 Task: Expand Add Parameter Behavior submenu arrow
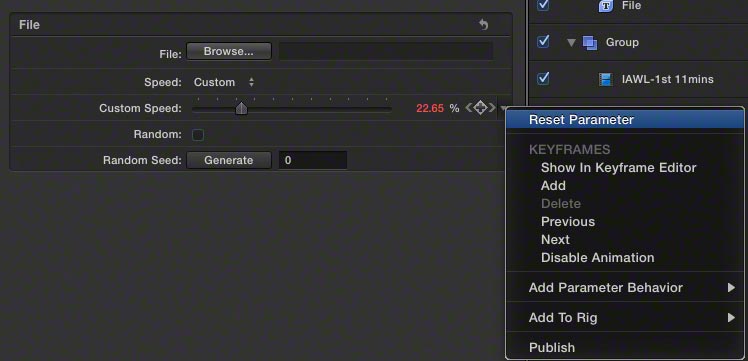point(731,288)
